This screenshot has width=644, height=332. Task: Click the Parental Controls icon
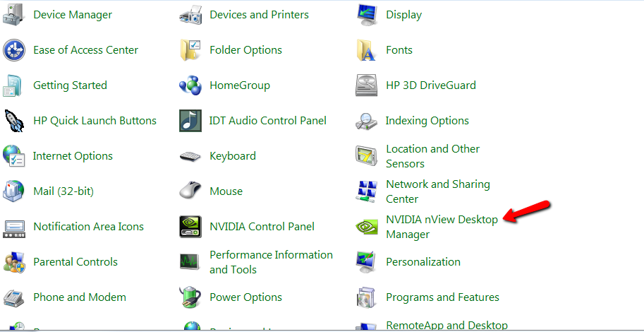[x=14, y=262]
